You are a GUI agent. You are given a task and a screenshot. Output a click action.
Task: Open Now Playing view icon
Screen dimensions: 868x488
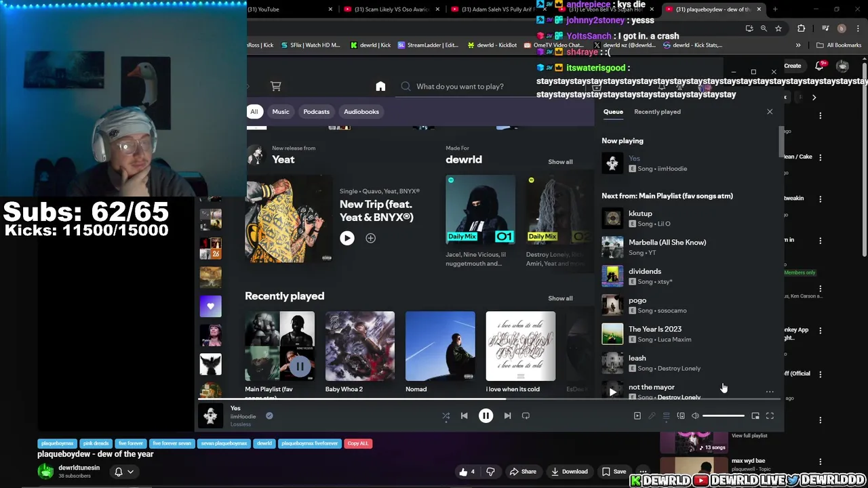pyautogui.click(x=637, y=415)
